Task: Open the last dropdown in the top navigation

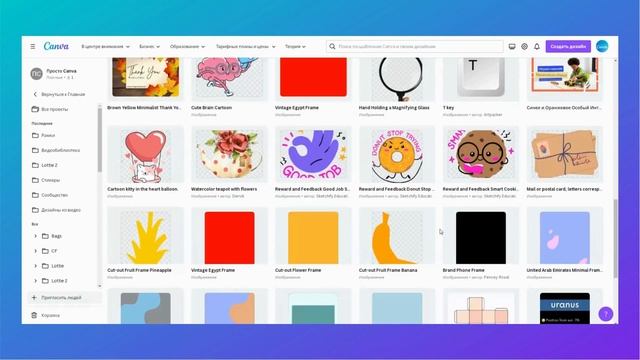Action: (x=295, y=47)
